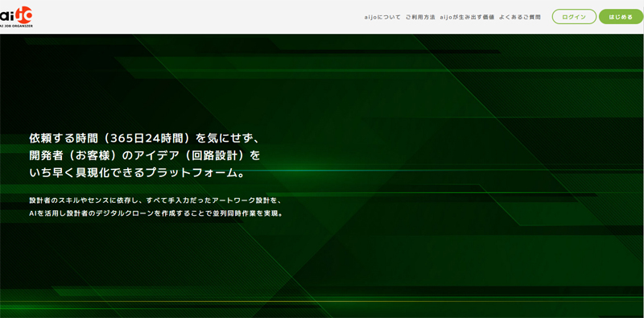Click the paragraph line beginning "設計者のスキルやセンスに依存し"
The height and width of the screenshot is (318, 644).
pos(155,201)
